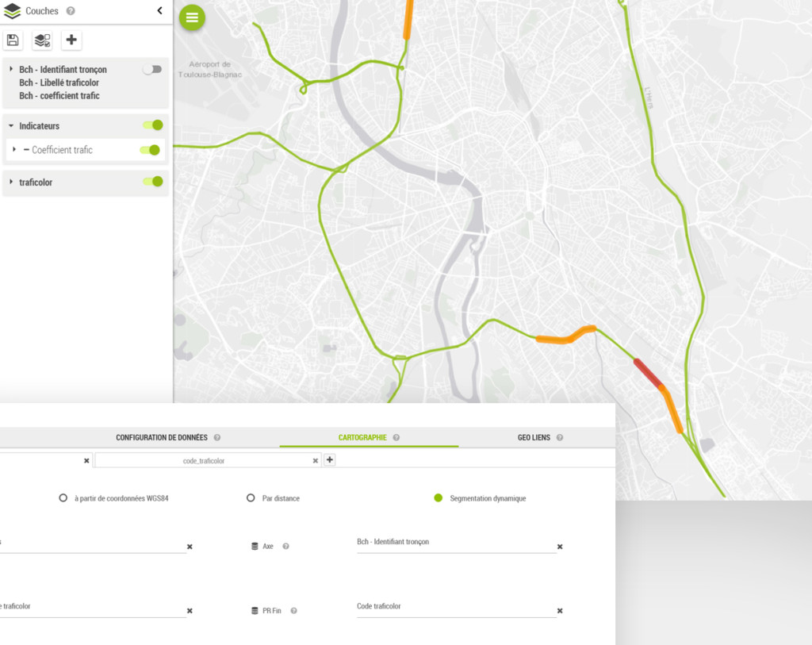Viewport: 812px width, 645px height.
Task: Add a new field with plus button
Action: (330, 460)
